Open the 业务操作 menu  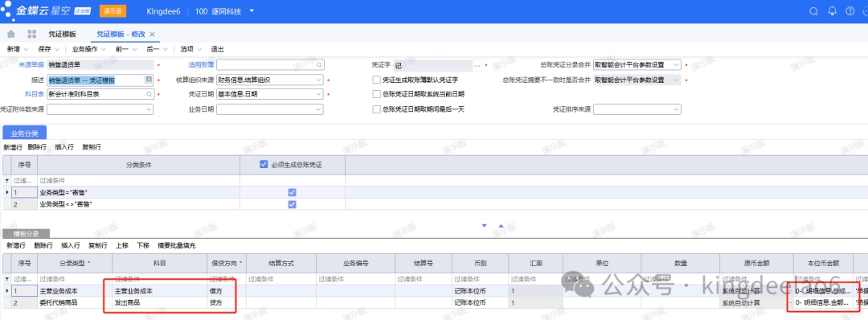pyautogui.click(x=88, y=49)
